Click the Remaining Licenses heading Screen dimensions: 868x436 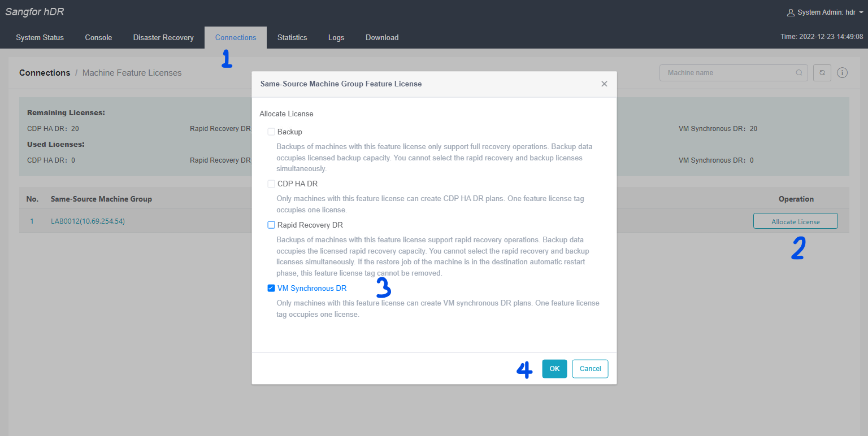coord(66,113)
